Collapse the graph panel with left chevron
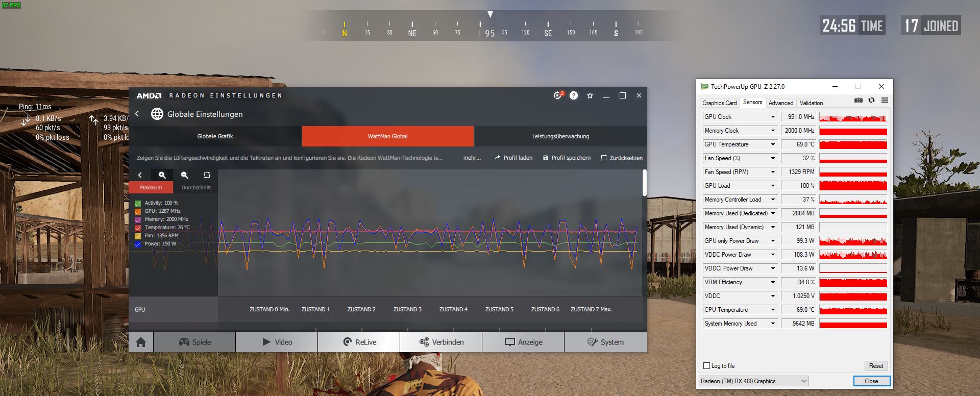Viewport: 980px width, 396px height. [x=140, y=175]
